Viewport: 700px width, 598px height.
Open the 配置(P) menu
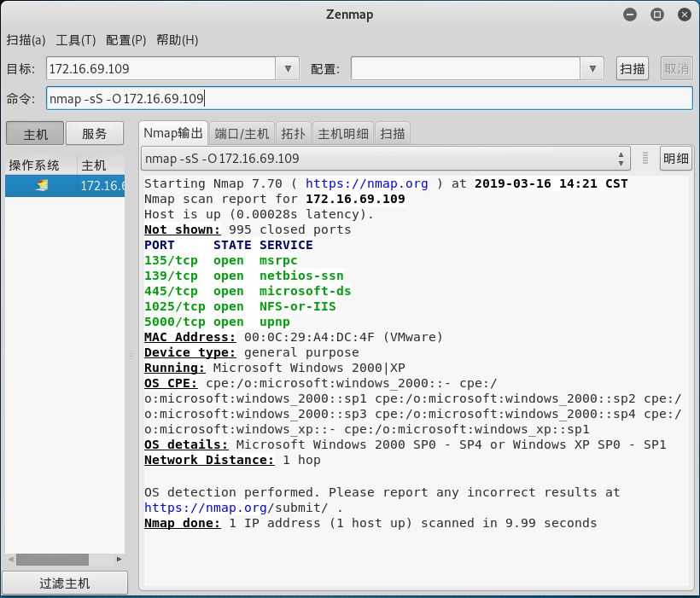(125, 40)
